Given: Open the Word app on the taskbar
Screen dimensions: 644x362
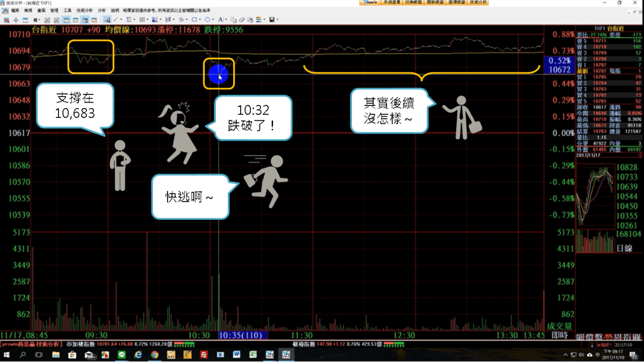Looking at the screenshot, I should click(237, 355).
